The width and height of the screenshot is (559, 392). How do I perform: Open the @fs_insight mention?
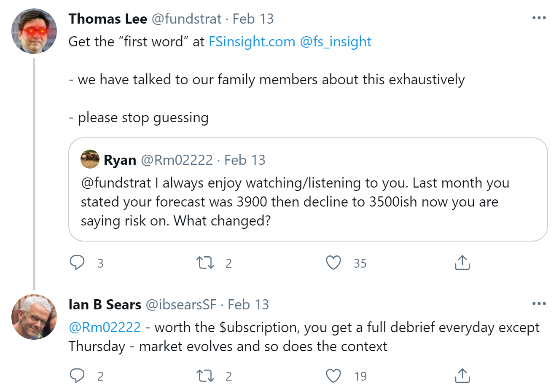click(x=336, y=42)
